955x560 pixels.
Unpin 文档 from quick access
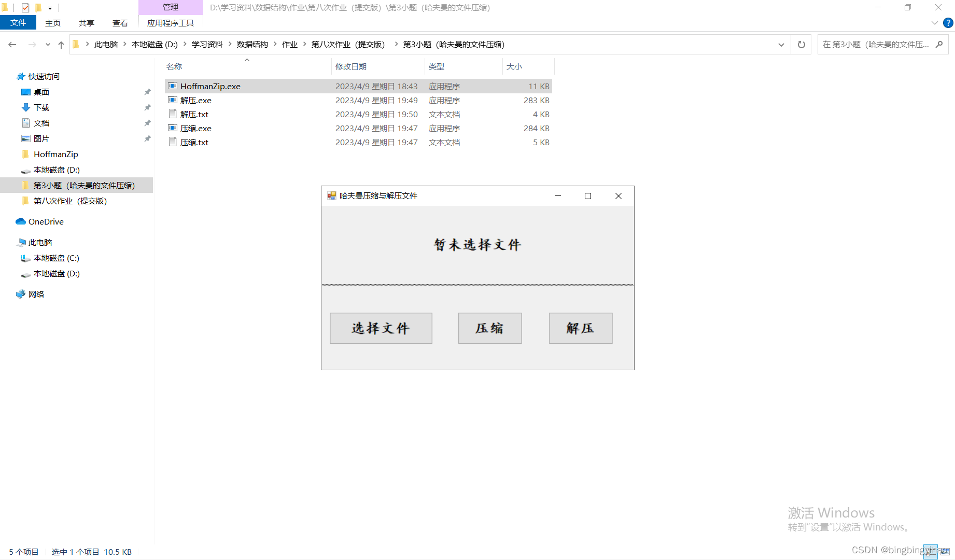coord(147,123)
